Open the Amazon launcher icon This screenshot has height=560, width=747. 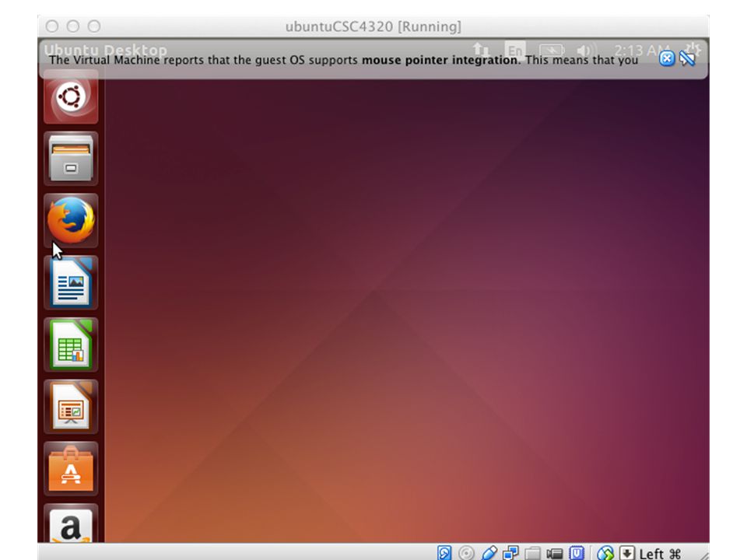(71, 523)
